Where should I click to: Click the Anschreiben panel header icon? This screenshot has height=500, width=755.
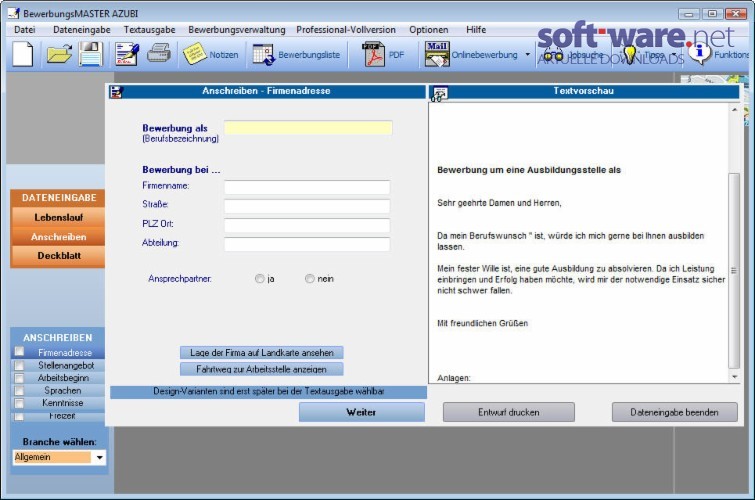coord(116,92)
